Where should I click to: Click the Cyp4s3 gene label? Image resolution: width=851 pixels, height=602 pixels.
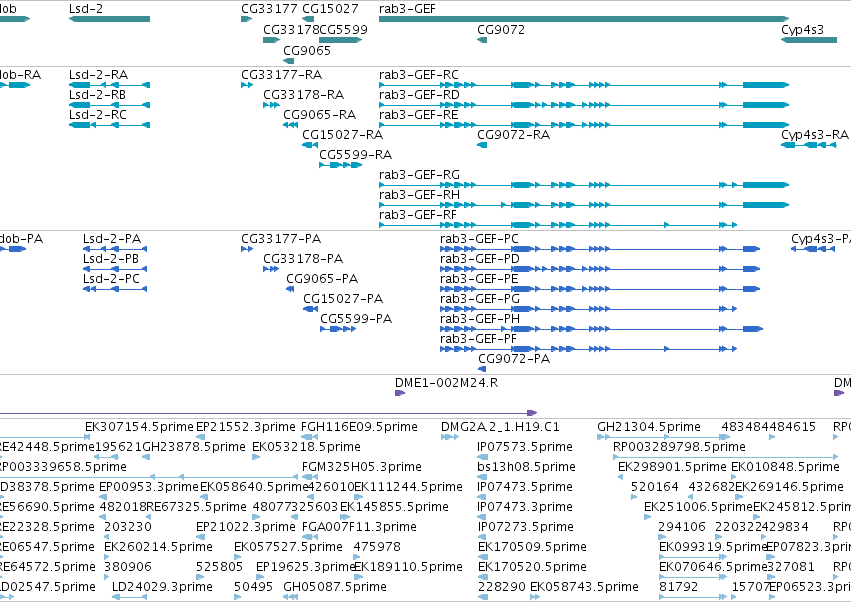pos(802,29)
